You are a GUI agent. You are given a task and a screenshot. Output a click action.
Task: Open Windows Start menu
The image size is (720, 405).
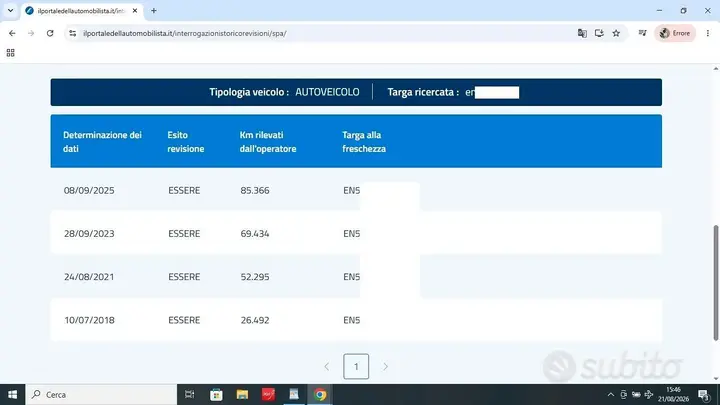12,394
